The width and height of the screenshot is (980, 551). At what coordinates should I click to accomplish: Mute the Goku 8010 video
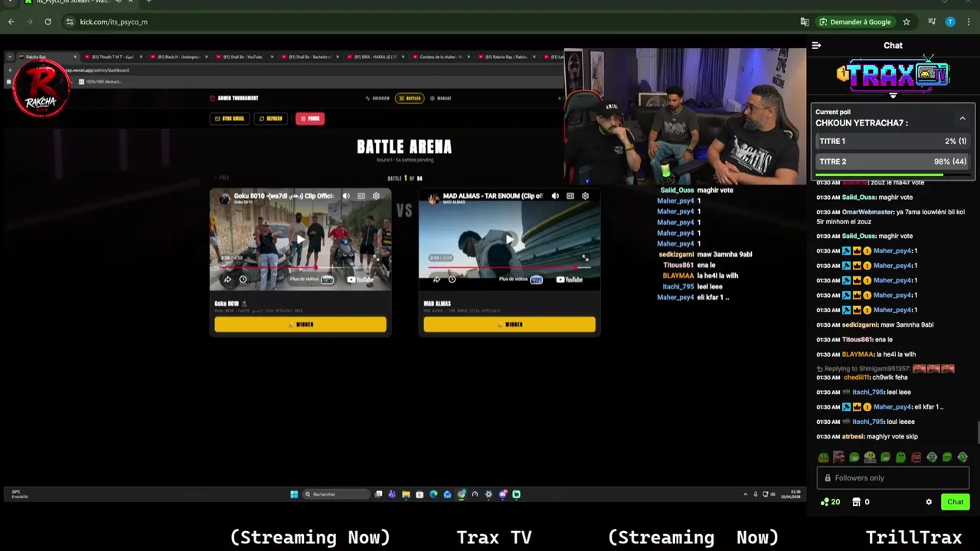click(x=346, y=196)
